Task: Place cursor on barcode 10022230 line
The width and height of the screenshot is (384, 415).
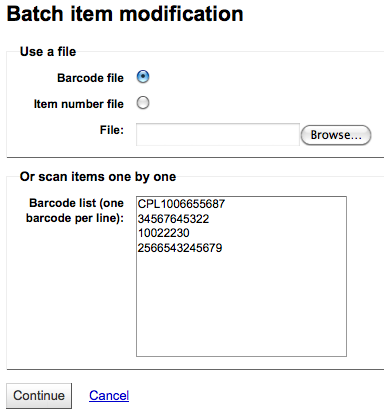Action: 164,233
